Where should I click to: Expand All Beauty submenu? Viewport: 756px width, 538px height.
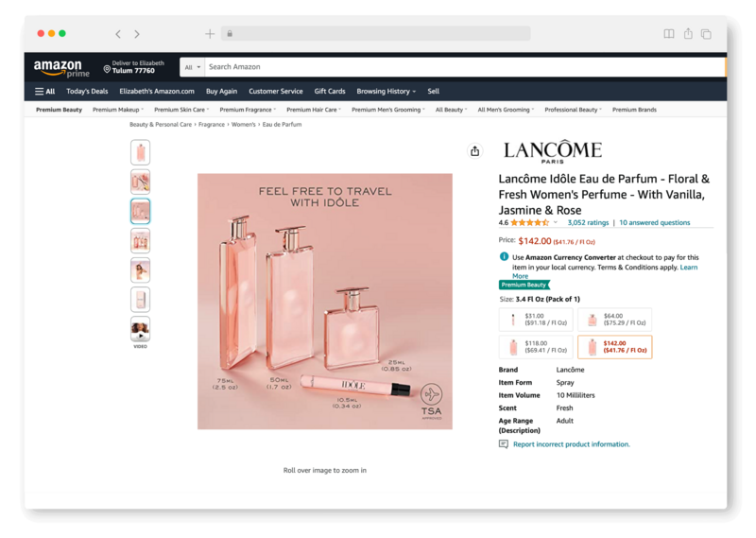click(x=452, y=110)
